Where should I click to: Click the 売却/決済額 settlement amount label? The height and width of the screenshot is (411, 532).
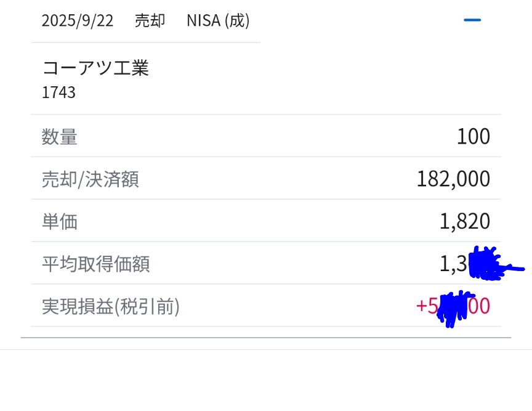click(x=90, y=179)
